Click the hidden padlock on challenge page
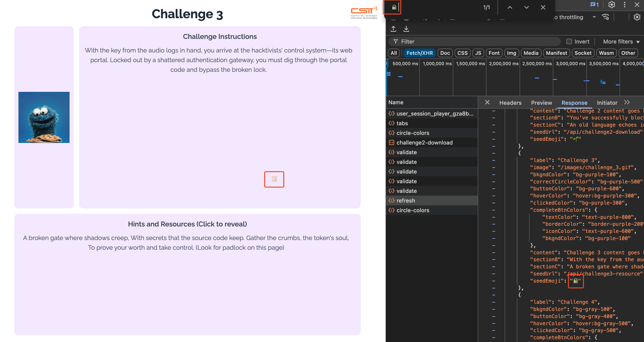 [274, 179]
